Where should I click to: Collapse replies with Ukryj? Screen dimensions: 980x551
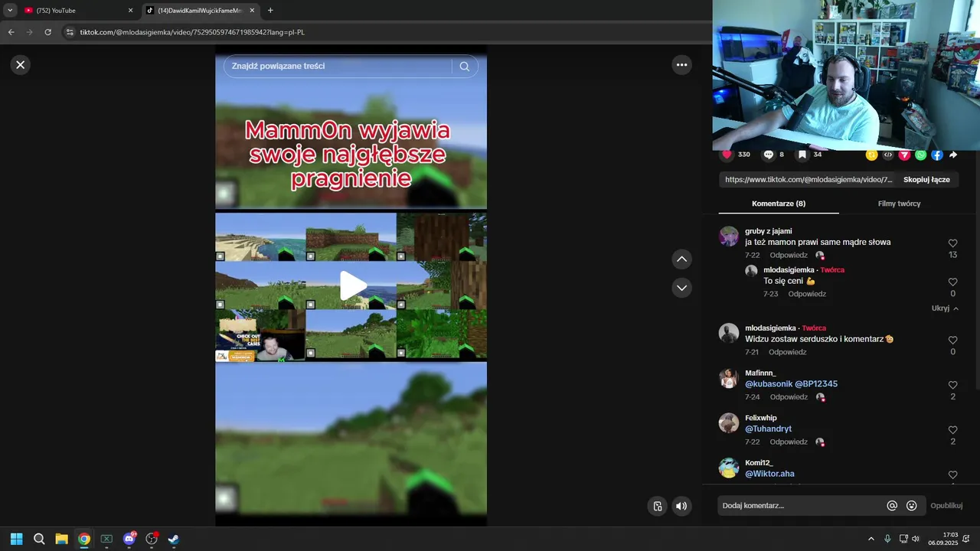coord(945,308)
